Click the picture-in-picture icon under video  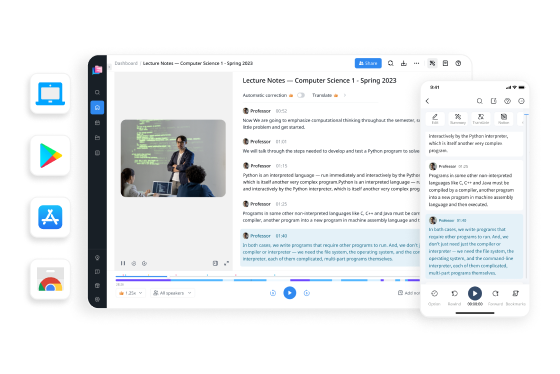coord(215,263)
